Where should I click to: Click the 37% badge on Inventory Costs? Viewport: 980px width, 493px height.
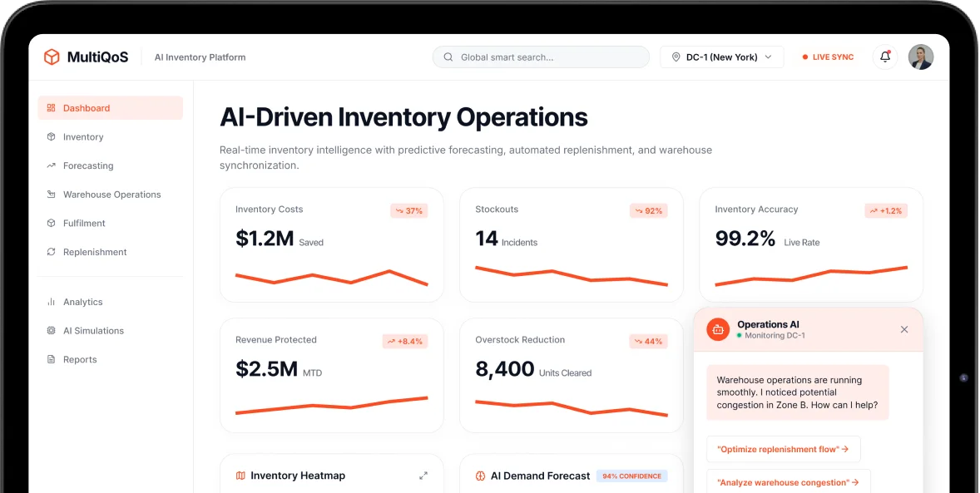tap(408, 210)
